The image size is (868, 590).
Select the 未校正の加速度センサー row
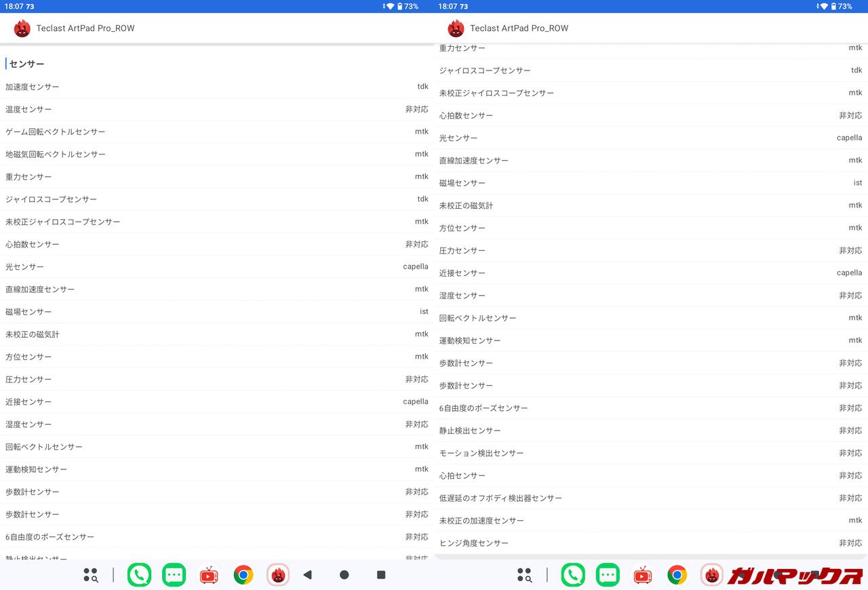651,521
